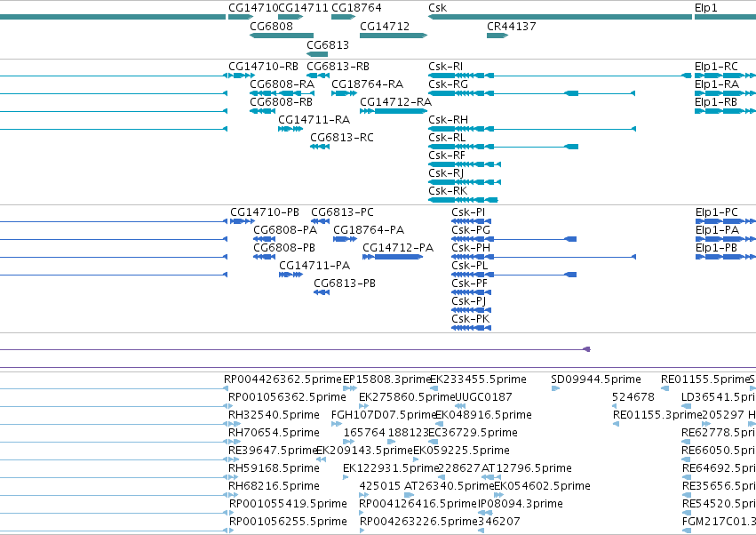
Task: Select the Csk-PG protein label
Action: click(x=471, y=230)
